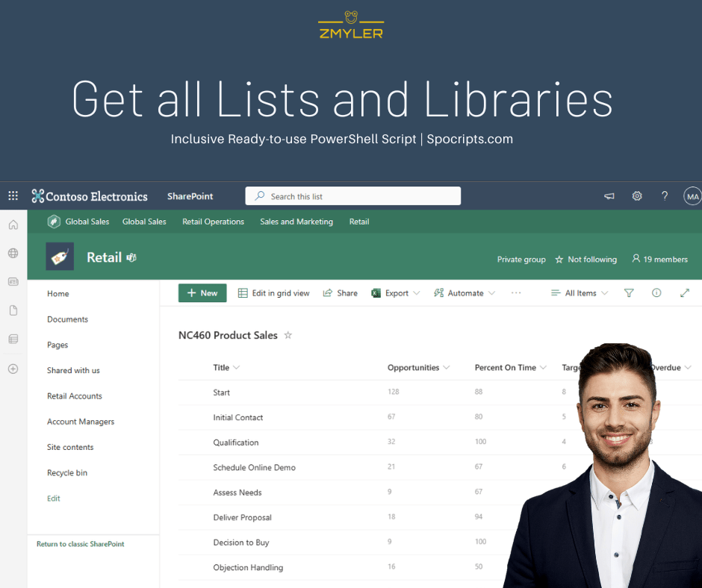702x588 pixels.
Task: Expand the view to full screen icon
Action: (685, 293)
